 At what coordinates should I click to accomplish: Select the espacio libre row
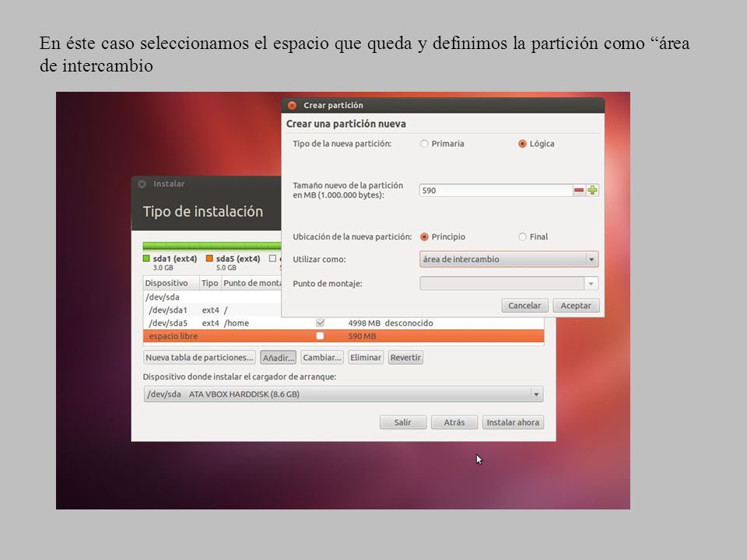(343, 336)
